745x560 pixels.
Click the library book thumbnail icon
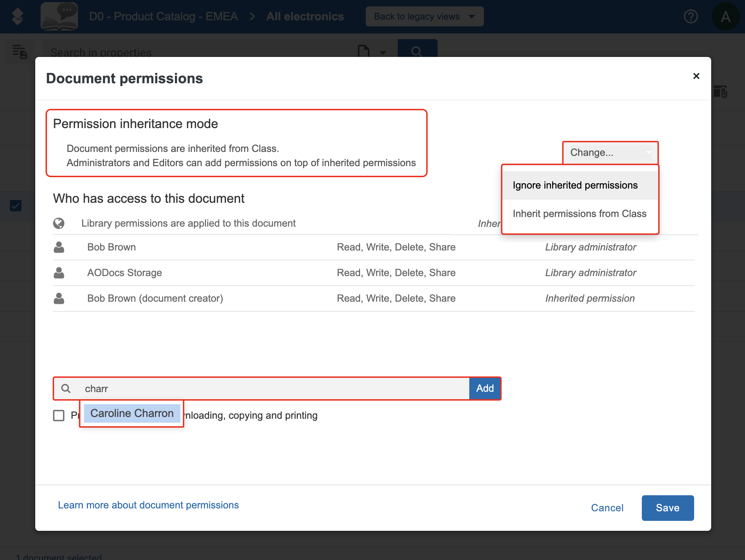pyautogui.click(x=59, y=17)
